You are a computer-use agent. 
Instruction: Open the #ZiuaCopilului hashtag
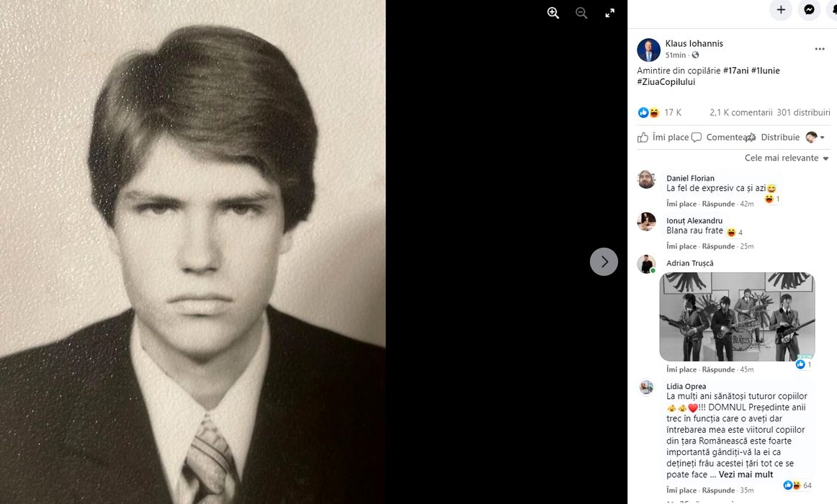point(666,82)
